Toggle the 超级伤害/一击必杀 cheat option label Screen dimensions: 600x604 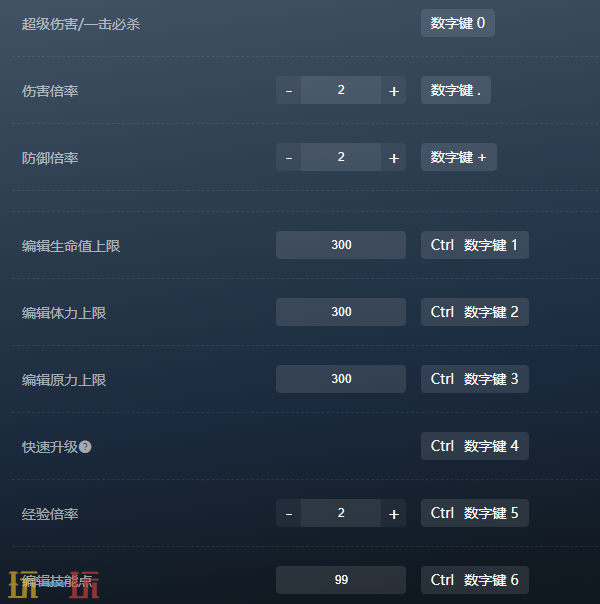(81, 24)
